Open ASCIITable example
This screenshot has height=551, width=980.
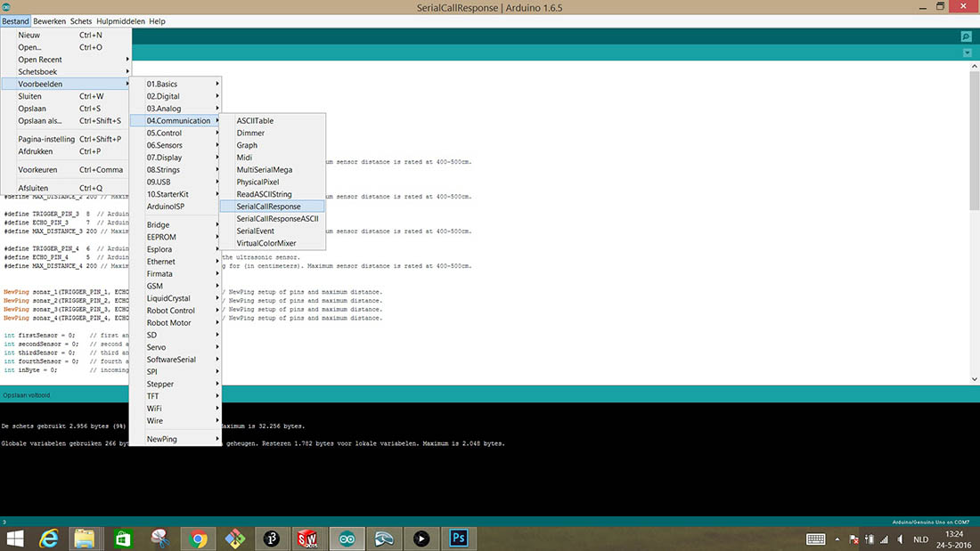(273, 120)
